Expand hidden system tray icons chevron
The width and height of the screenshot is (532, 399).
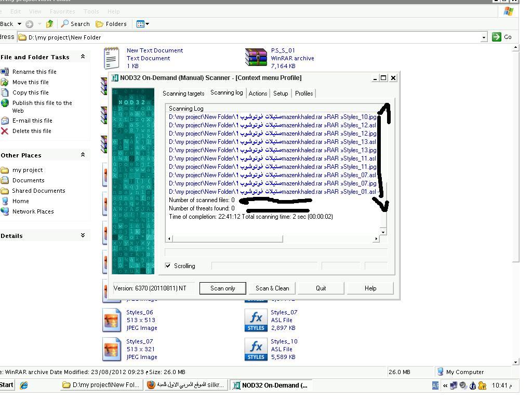(x=445, y=385)
